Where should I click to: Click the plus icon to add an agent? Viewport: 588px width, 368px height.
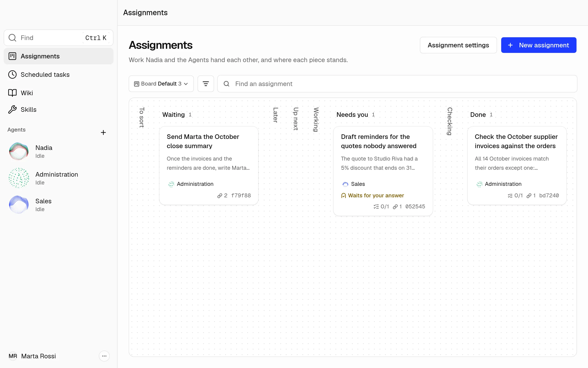(x=103, y=132)
